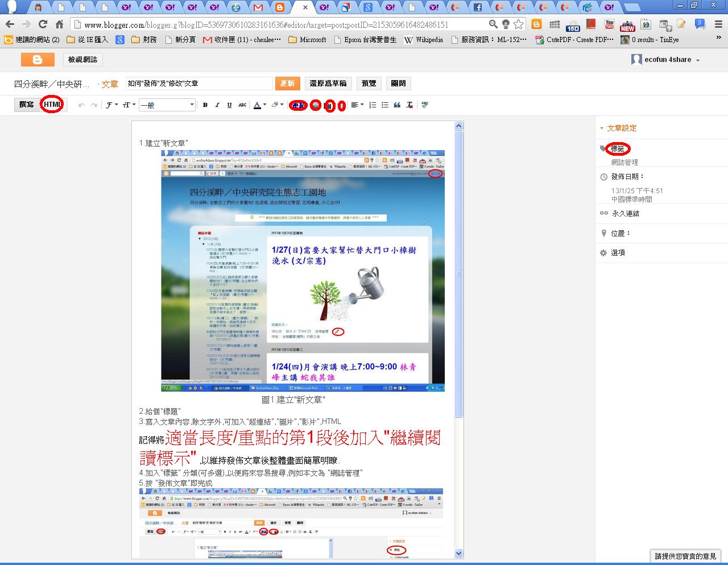Screen dimensions: 728x565
Task: Remove text formatting
Action: 409,105
